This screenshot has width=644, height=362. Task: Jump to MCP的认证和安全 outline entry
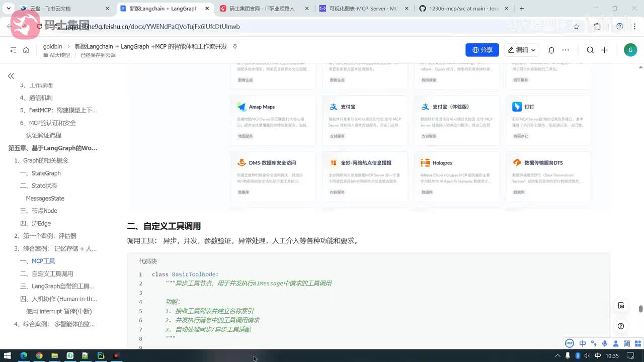(x=48, y=123)
